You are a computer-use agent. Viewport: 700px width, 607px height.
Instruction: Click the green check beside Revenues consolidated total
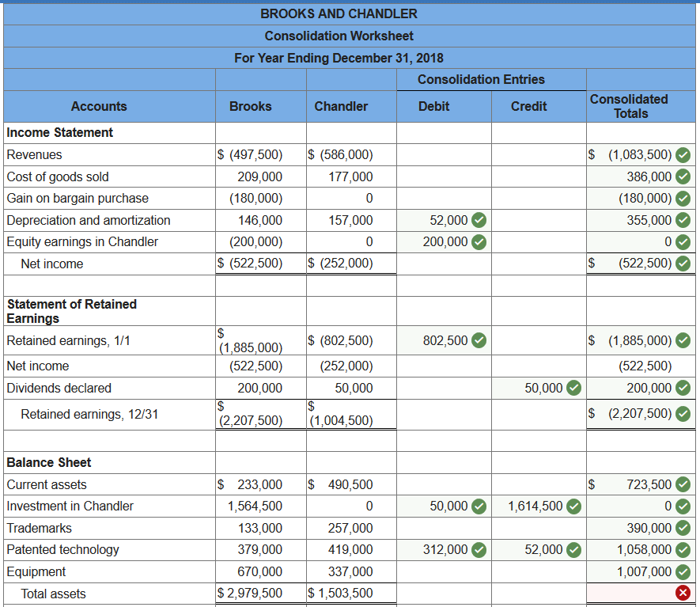pos(683,155)
